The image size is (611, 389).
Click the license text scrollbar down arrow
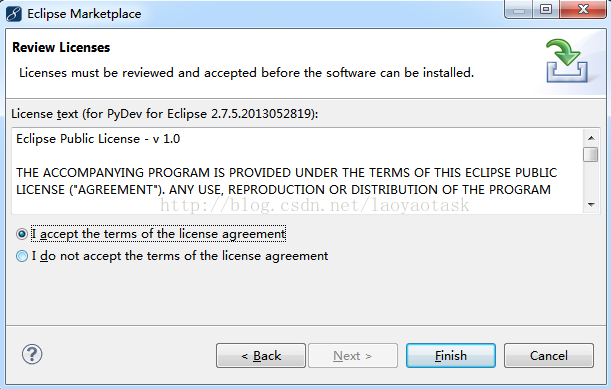pos(591,205)
